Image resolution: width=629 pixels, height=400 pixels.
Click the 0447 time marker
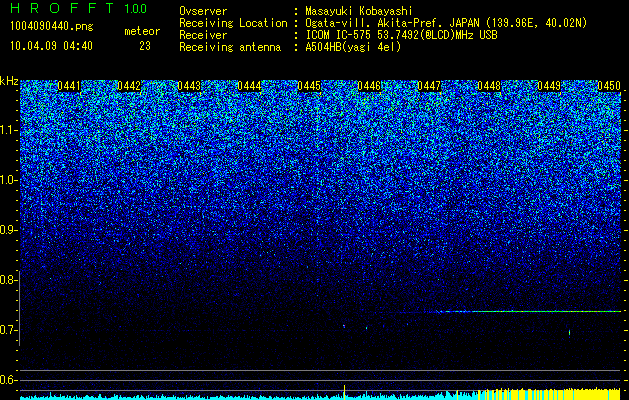tap(429, 86)
